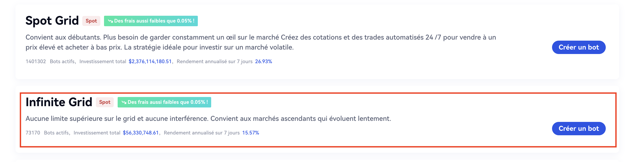Click Créer un bot for Spot Grid
The image size is (644, 162).
pyautogui.click(x=578, y=47)
